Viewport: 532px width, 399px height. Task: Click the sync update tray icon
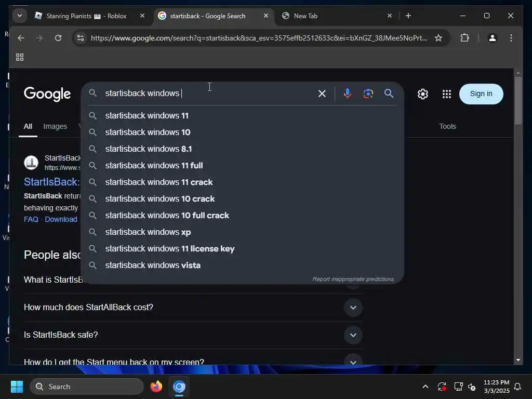[442, 387]
